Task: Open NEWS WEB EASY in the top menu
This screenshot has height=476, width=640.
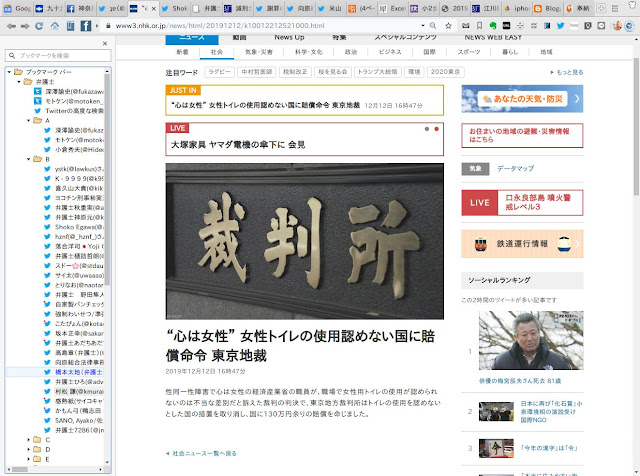Action: tap(493, 38)
